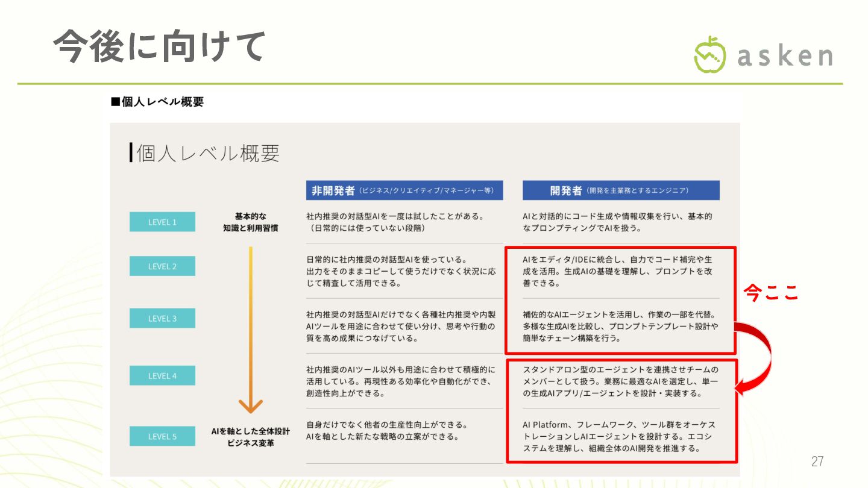868x488 pixels.
Task: Select the LEVEL 3 label box
Action: click(162, 318)
